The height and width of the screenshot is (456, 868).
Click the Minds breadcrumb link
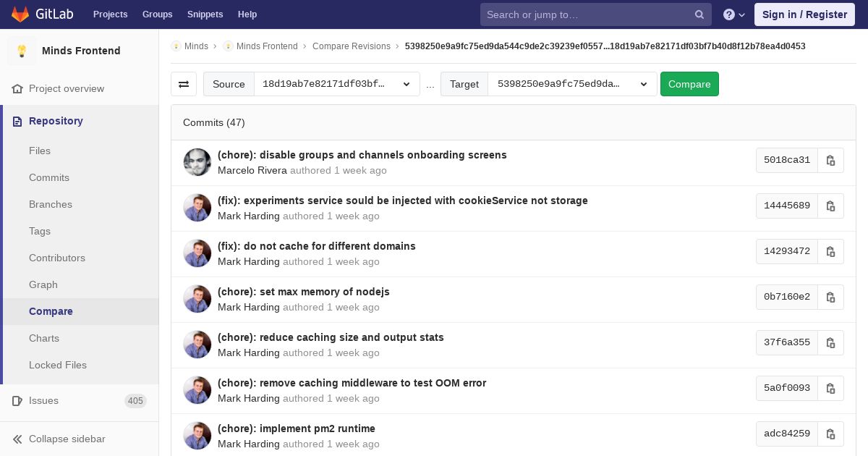click(196, 46)
